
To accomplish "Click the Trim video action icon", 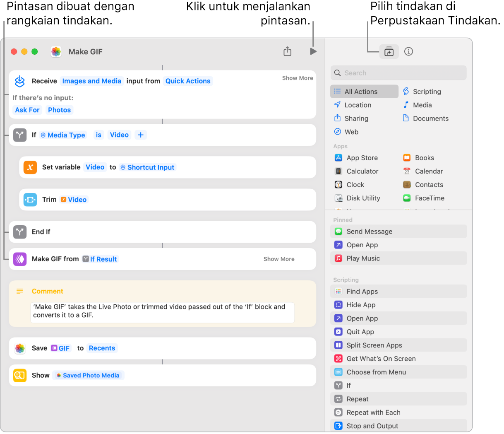I will coord(30,200).
